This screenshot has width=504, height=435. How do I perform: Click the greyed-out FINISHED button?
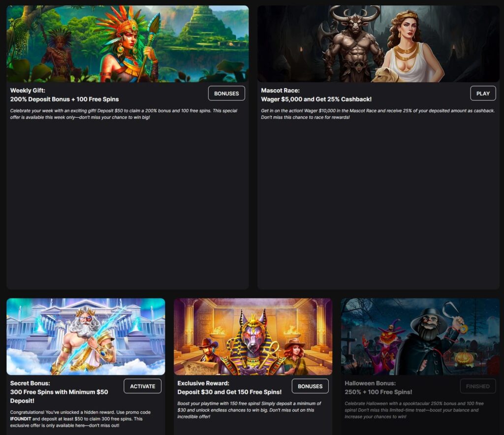coord(477,386)
